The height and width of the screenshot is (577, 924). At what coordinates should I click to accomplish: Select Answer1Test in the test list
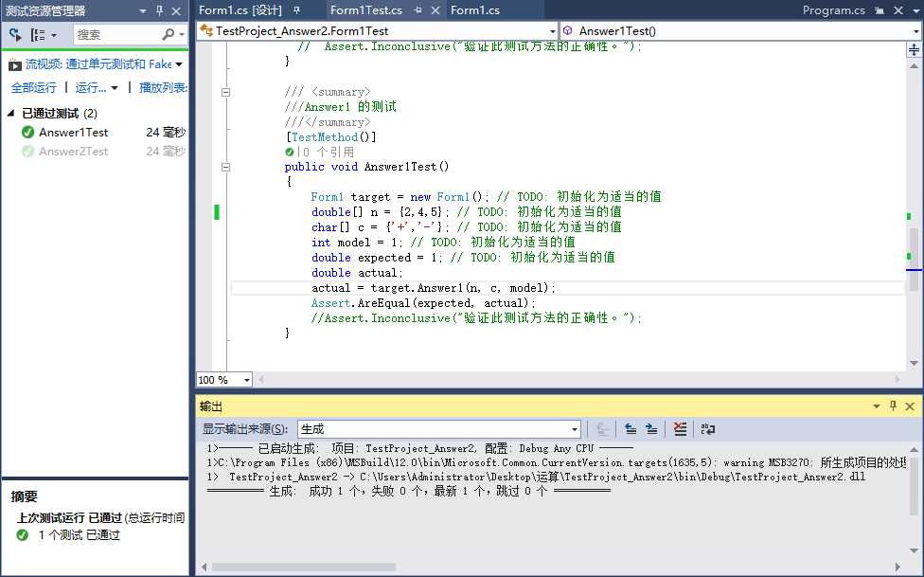[x=74, y=132]
